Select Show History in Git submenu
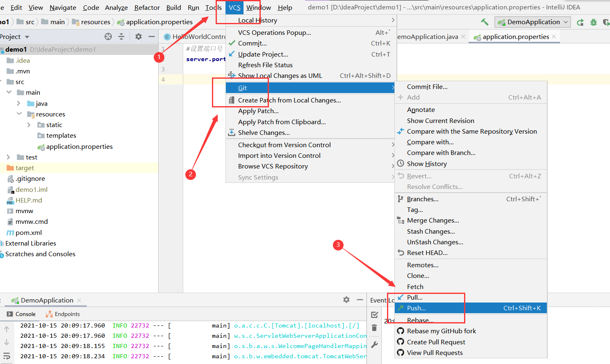Viewport: 610px width, 364px height. pyautogui.click(x=471, y=164)
